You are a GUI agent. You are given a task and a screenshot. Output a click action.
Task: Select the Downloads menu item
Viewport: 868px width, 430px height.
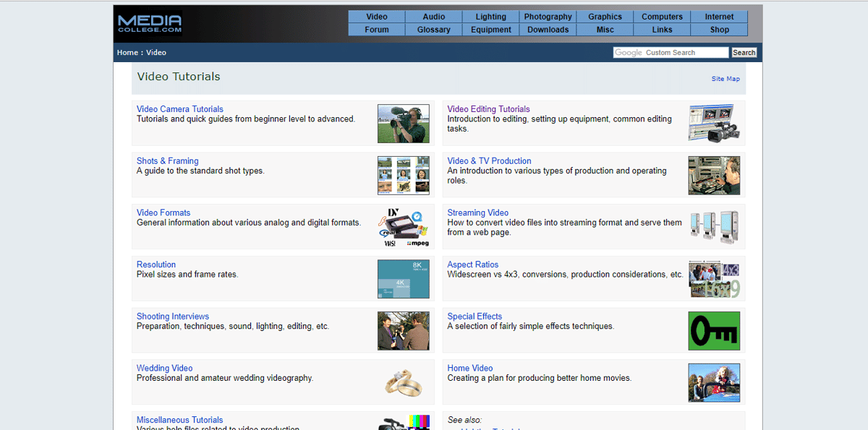click(x=548, y=30)
